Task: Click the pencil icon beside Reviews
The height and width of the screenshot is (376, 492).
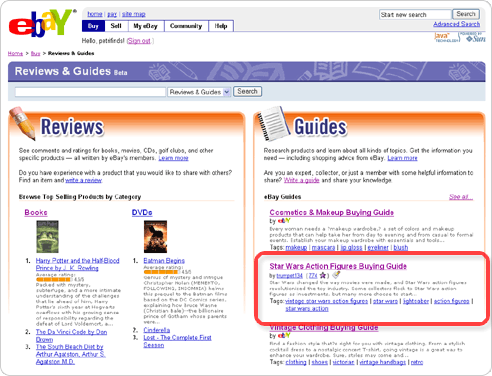Action: [22, 123]
